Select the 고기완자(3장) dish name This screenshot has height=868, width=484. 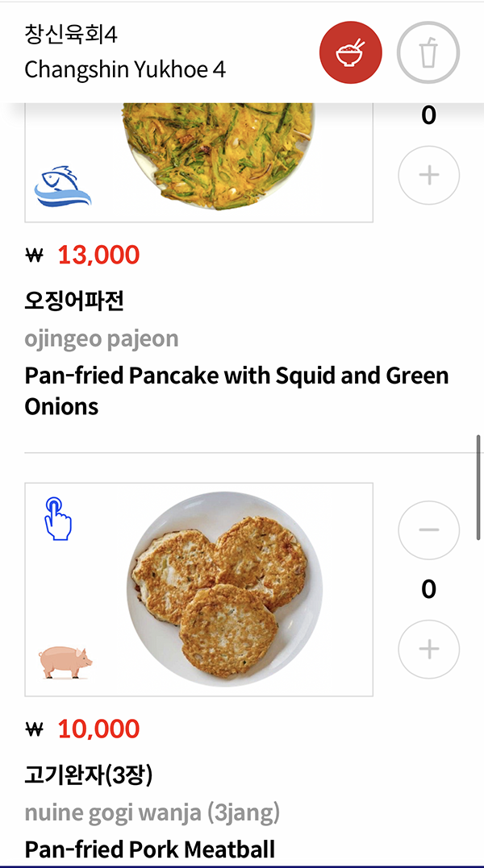pyautogui.click(x=89, y=775)
